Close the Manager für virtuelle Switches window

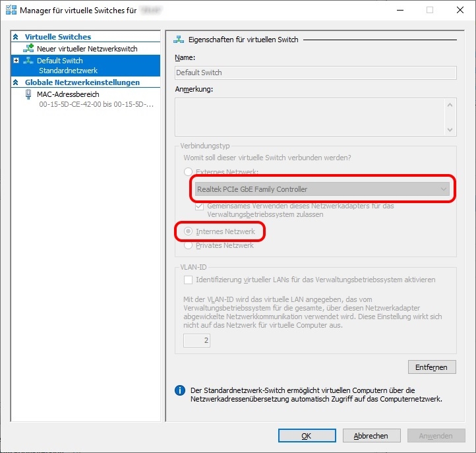460,10
